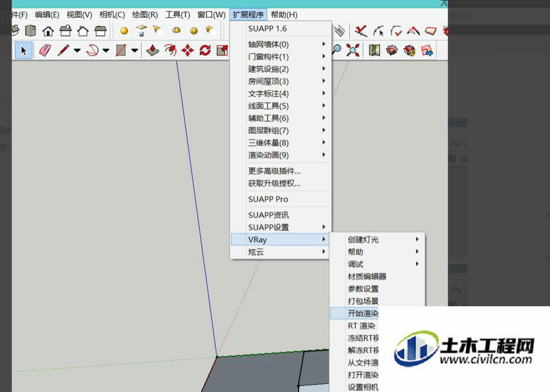This screenshot has height=392, width=550.
Task: Switch to Front view house icon
Action: [48, 31]
